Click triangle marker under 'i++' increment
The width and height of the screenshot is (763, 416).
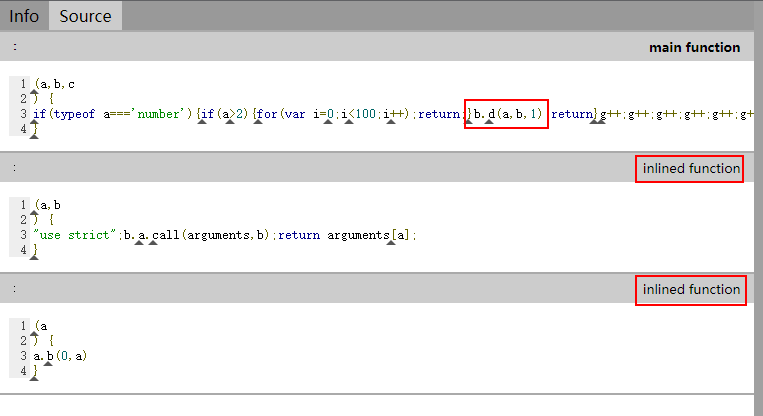coord(391,122)
